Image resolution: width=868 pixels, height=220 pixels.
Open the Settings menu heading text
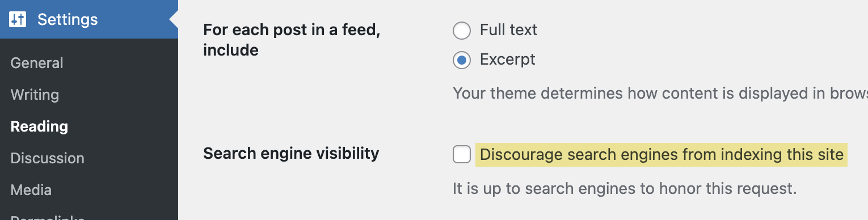pyautogui.click(x=68, y=20)
